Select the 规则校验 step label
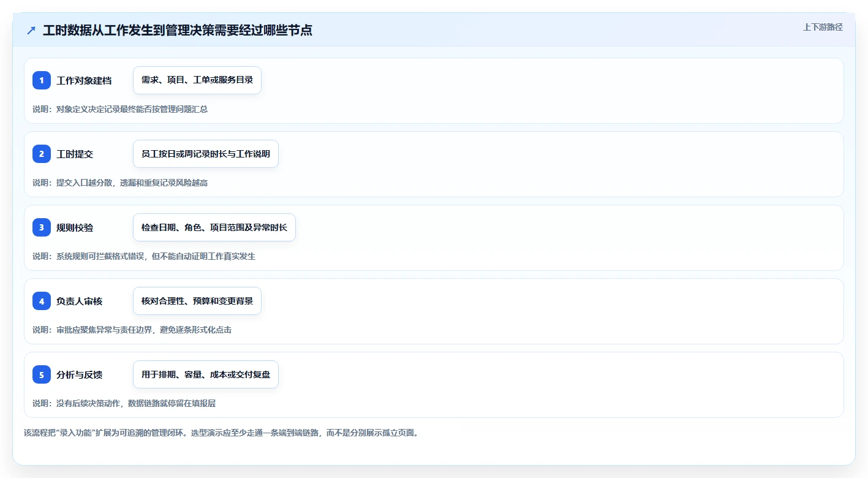This screenshot has height=478, width=868. pyautogui.click(x=75, y=227)
